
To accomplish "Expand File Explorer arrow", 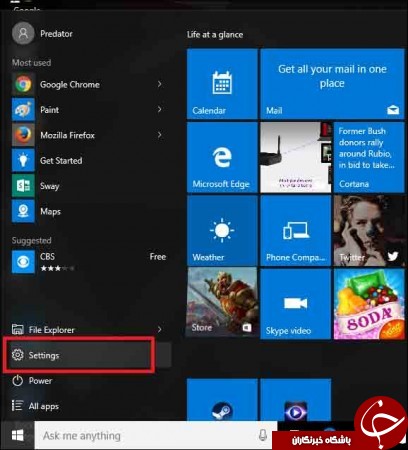I will pyautogui.click(x=160, y=329).
